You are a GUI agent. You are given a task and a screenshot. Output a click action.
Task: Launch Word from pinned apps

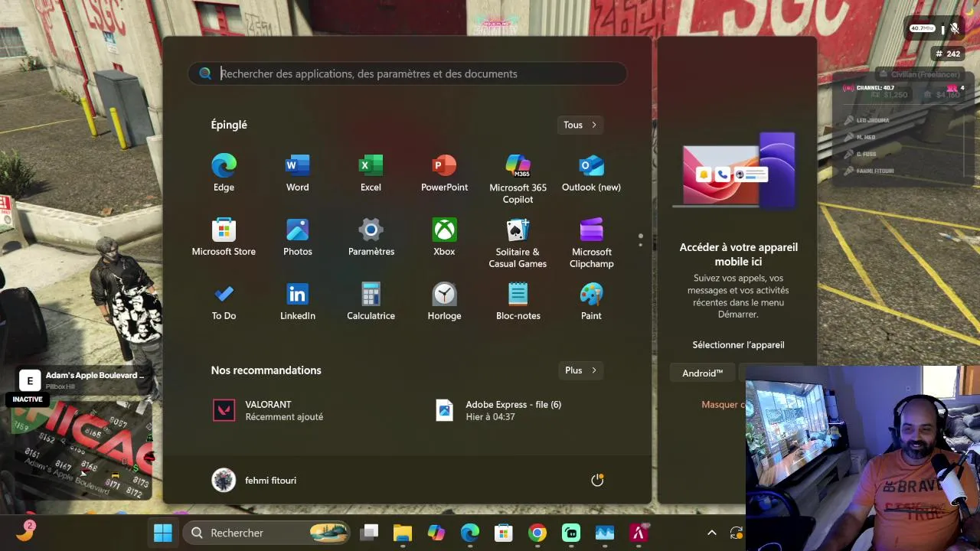click(x=297, y=174)
